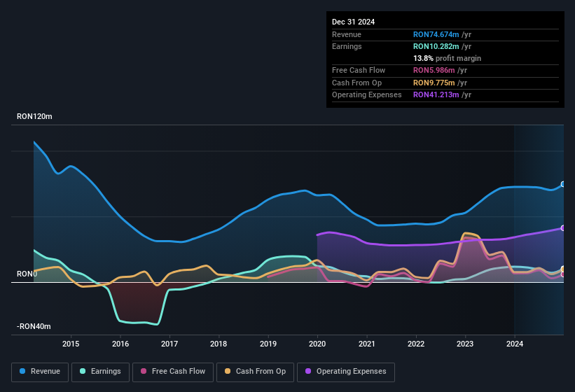Click the blue Revenue endpoint marker
This screenshot has height=392, width=575.
coord(563,184)
